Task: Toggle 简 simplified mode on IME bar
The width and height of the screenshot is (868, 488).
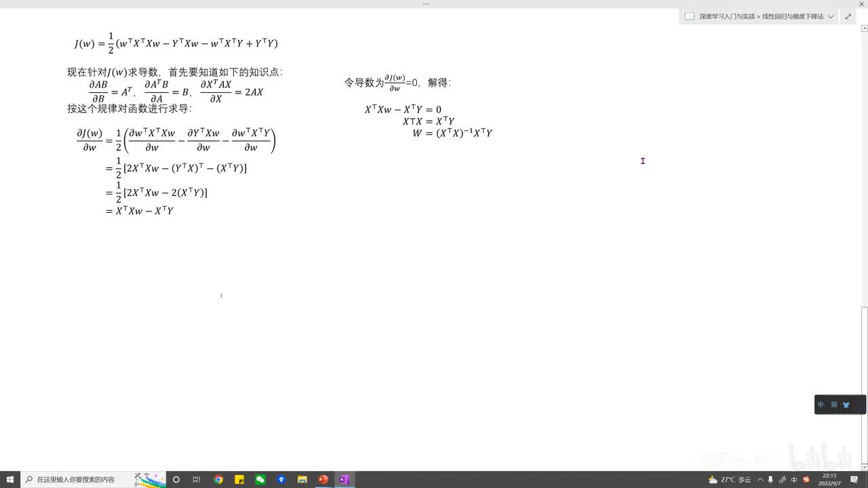Action: coord(834,405)
